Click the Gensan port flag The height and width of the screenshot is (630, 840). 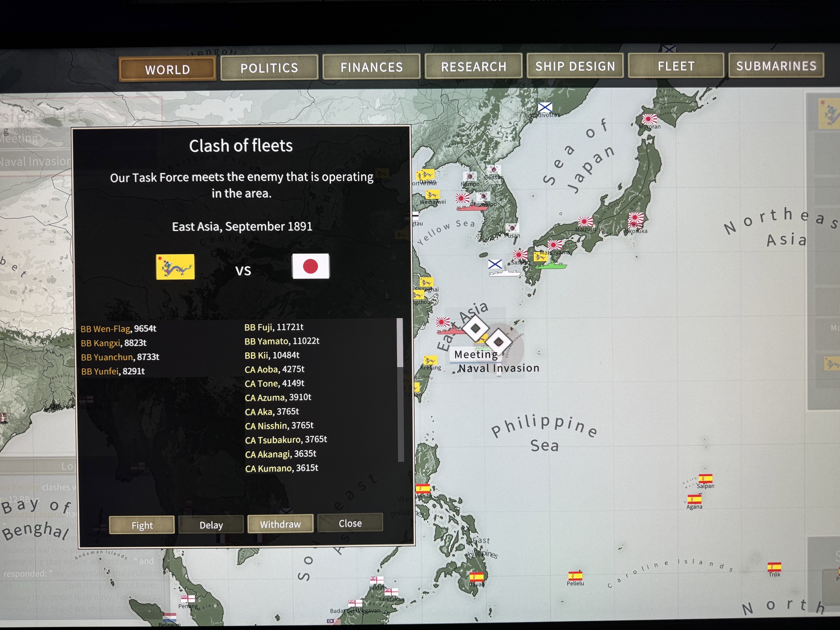tap(493, 170)
